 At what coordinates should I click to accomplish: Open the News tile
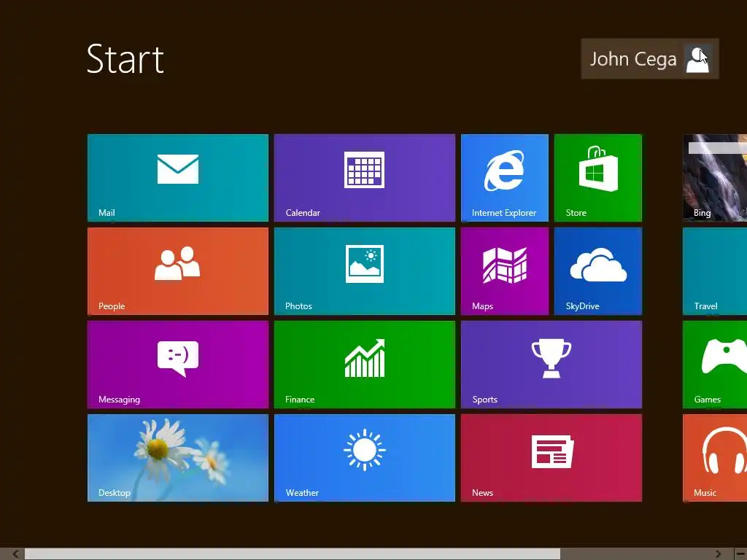551,458
